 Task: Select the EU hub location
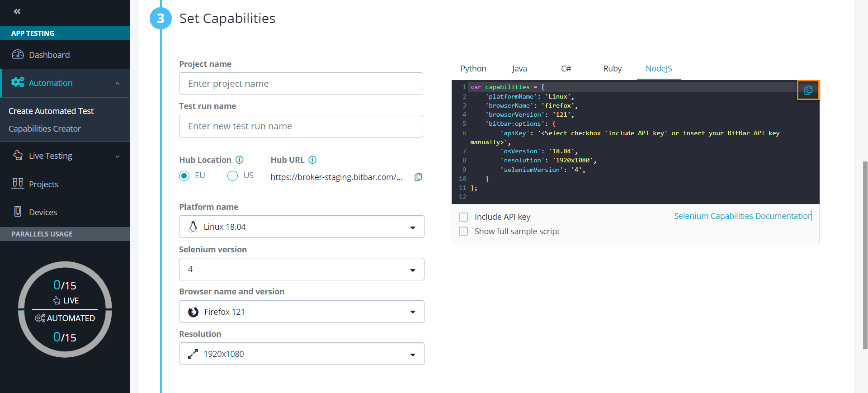184,176
